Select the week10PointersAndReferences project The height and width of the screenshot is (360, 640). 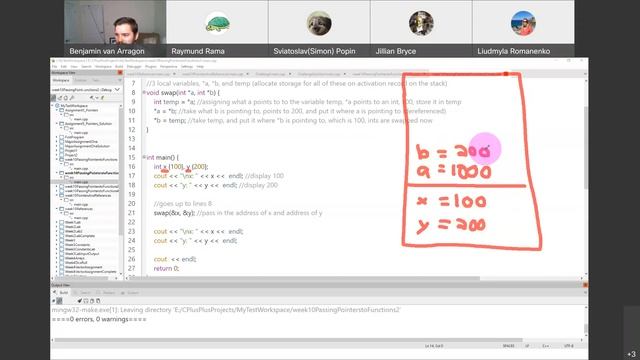pos(88,196)
